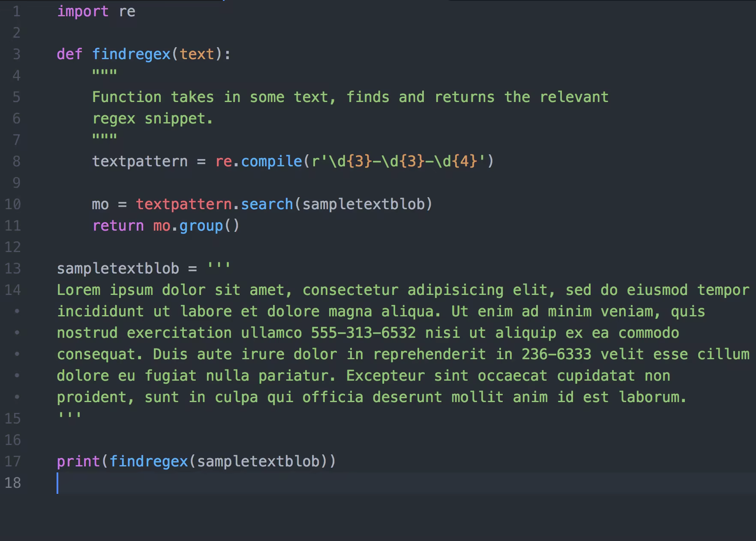
Task: Click the word "laborum." ending the paragraph
Action: (653, 397)
